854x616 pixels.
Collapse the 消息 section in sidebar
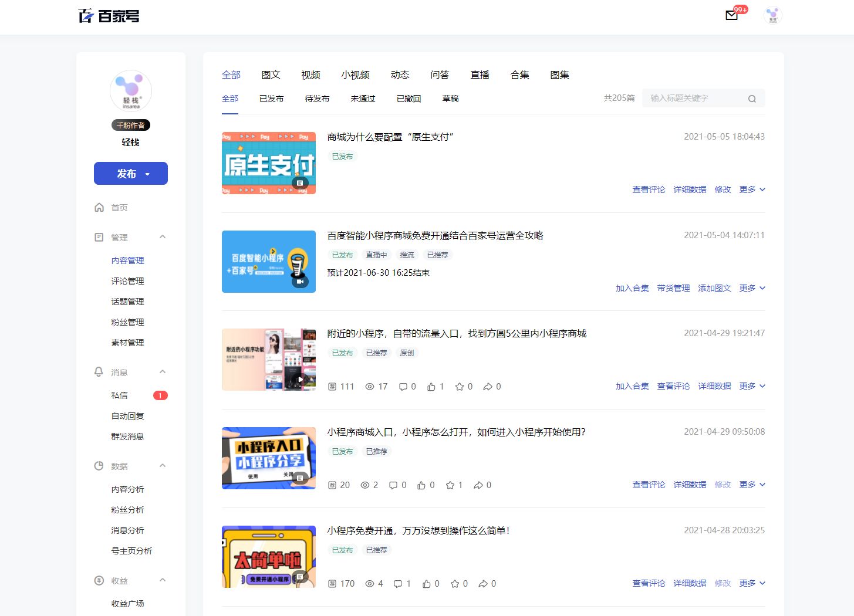pos(163,371)
